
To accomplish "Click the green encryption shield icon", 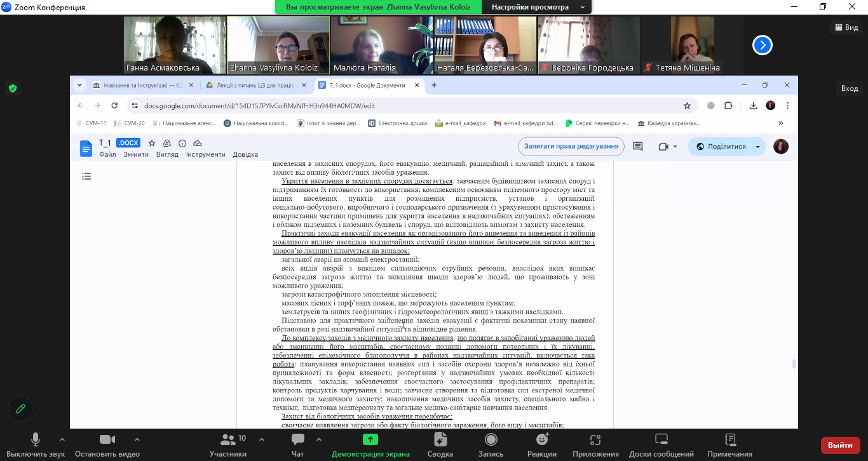I will 13,88.
